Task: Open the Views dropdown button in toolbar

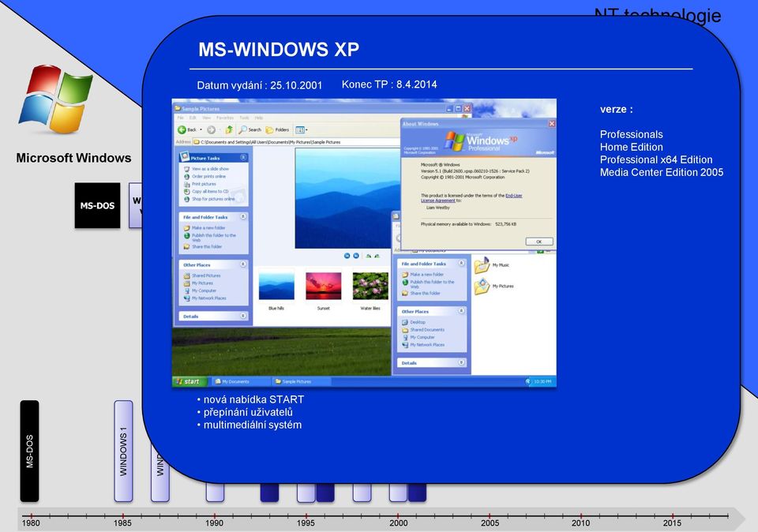Action: [x=301, y=129]
